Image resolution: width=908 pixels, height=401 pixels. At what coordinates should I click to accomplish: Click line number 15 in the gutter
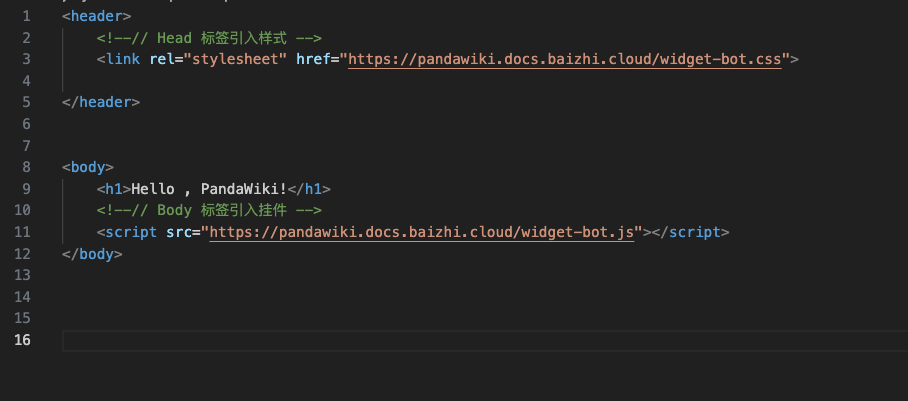pos(23,319)
